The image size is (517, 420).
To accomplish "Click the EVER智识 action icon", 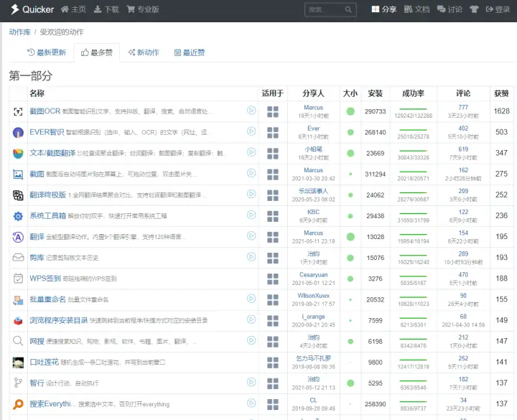I will [18, 133].
